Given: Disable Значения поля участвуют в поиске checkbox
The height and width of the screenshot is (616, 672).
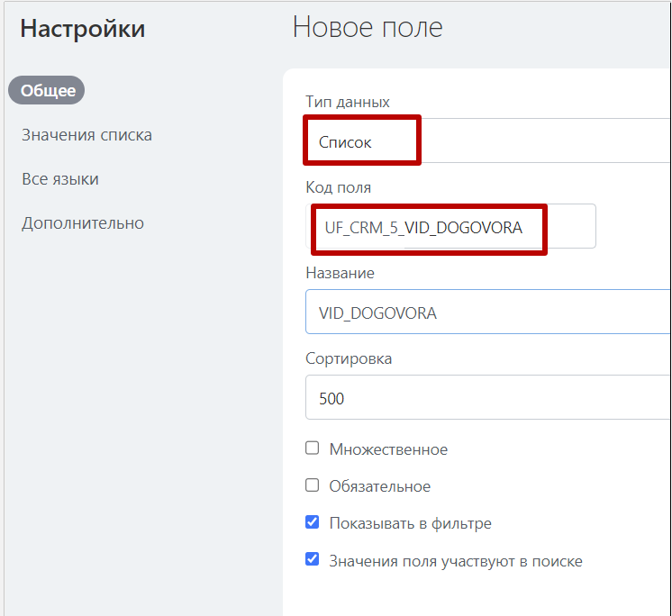Looking at the screenshot, I should (313, 560).
